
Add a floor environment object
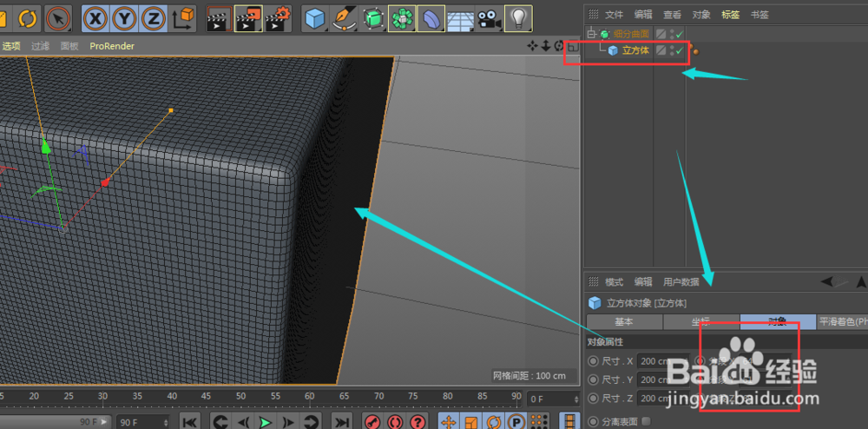(x=459, y=20)
